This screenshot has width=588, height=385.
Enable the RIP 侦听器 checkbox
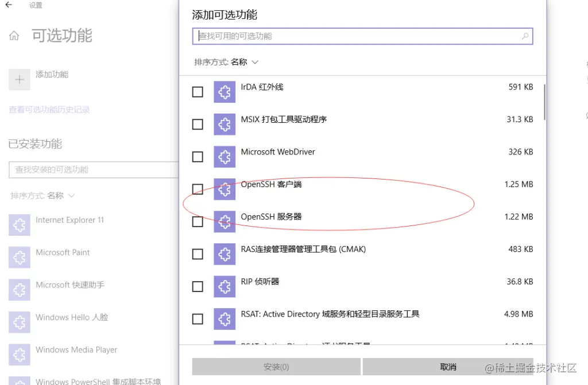coord(198,286)
